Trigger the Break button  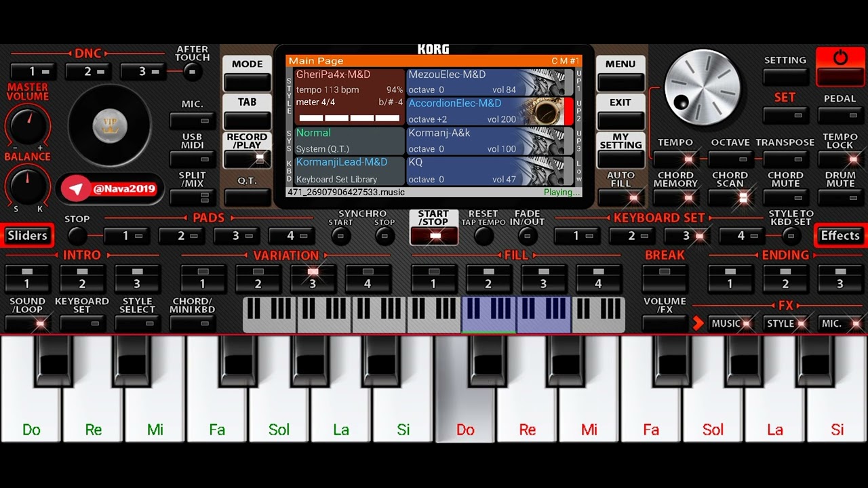click(665, 278)
